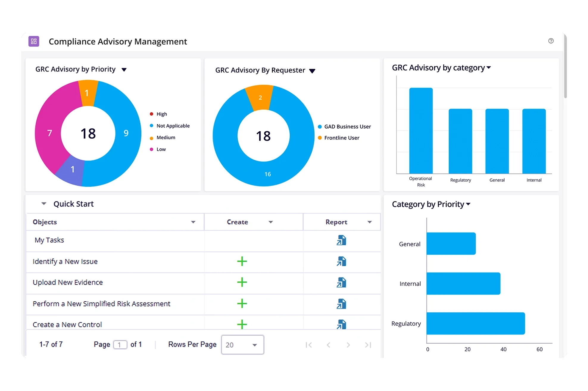Go to next page arrow
Image resolution: width=588 pixels, height=391 pixels.
pyautogui.click(x=348, y=345)
